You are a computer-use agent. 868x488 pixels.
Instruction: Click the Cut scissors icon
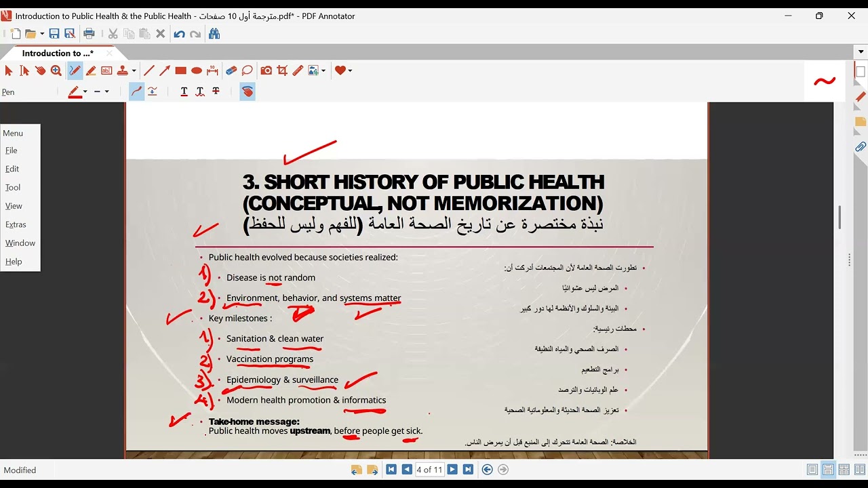[x=113, y=33]
